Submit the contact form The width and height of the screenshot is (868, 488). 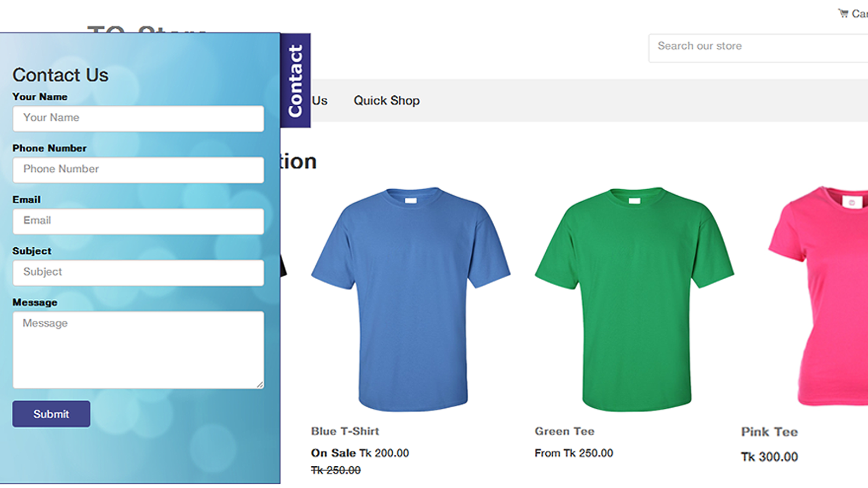[x=52, y=414]
